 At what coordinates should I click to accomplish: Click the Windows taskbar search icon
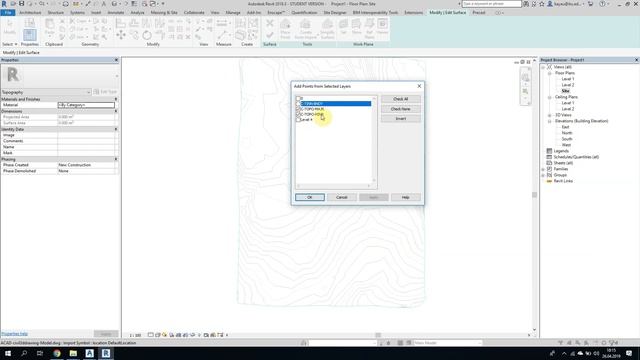pyautogui.click(x=24, y=353)
